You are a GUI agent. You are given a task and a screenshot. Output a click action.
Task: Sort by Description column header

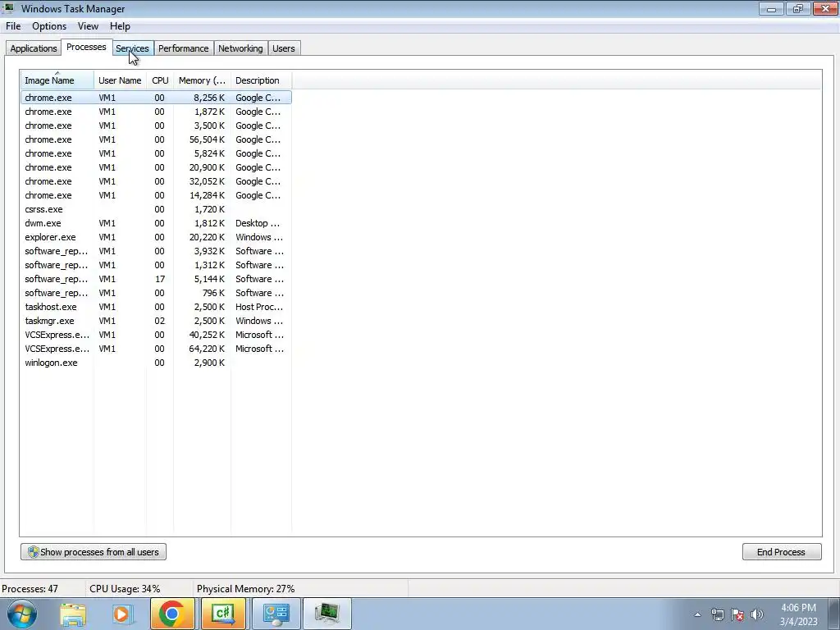coord(261,80)
